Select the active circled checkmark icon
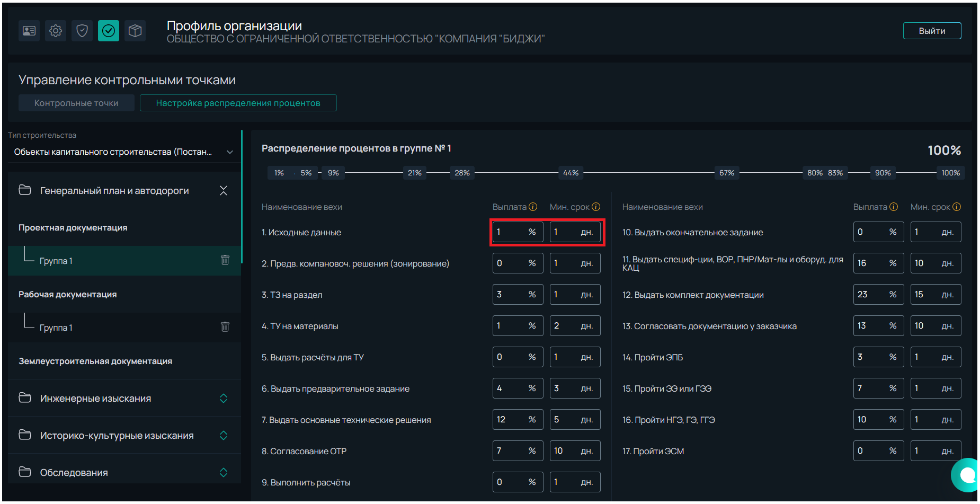980x504 pixels. click(109, 31)
